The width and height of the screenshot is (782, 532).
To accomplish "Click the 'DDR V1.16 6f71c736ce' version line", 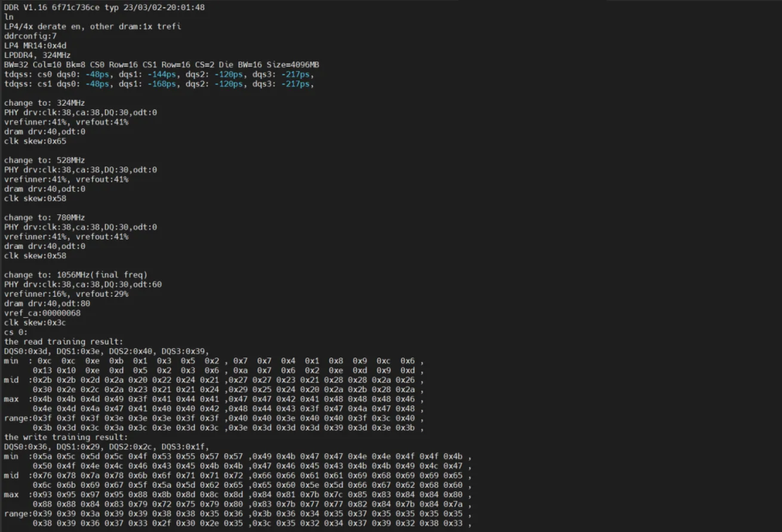I will [104, 7].
